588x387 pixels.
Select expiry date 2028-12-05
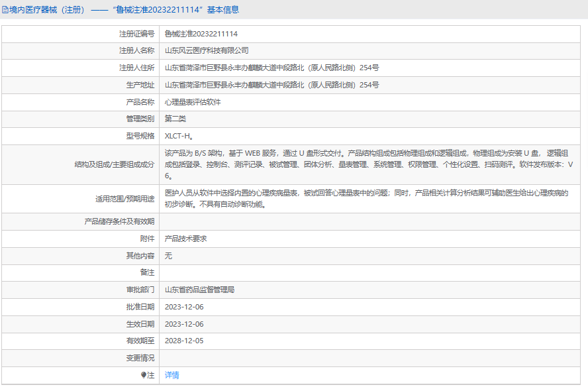(184, 341)
